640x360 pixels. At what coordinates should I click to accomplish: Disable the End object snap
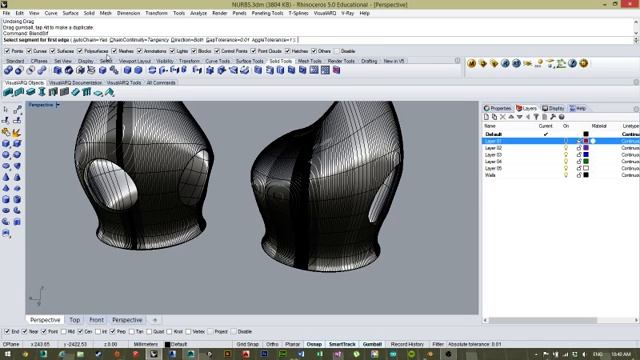(7, 332)
